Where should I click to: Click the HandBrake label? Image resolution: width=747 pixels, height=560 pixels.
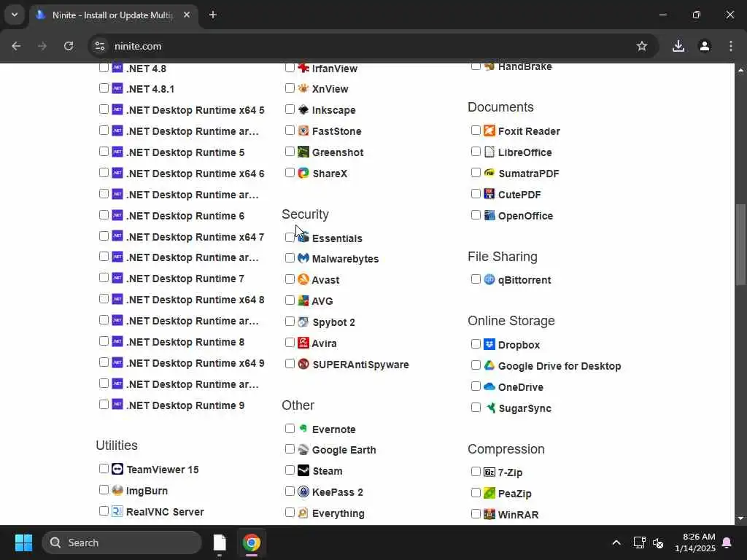[x=525, y=66]
